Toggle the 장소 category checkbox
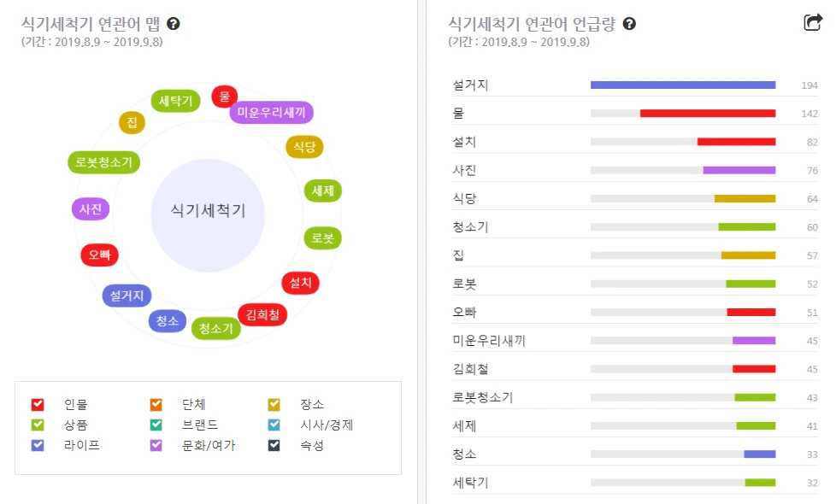 click(274, 404)
